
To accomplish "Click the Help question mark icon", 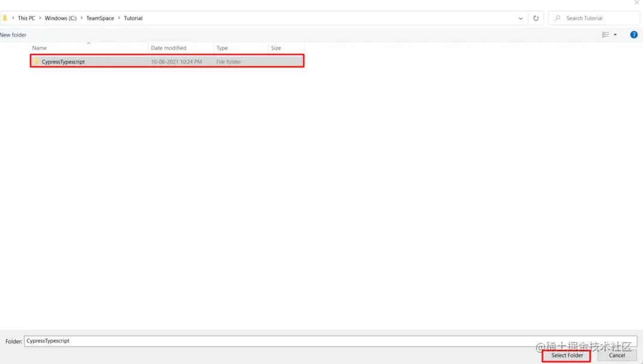I will click(x=633, y=34).
